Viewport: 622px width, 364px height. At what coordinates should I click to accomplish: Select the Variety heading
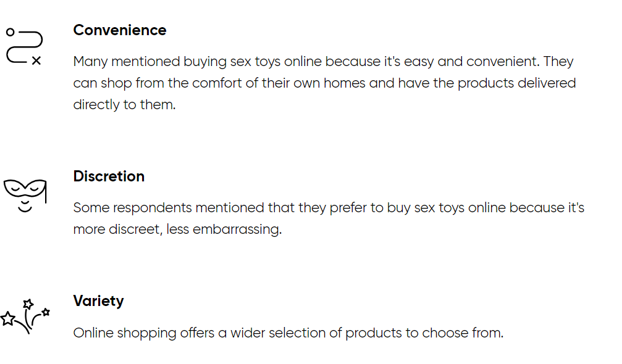point(98,302)
